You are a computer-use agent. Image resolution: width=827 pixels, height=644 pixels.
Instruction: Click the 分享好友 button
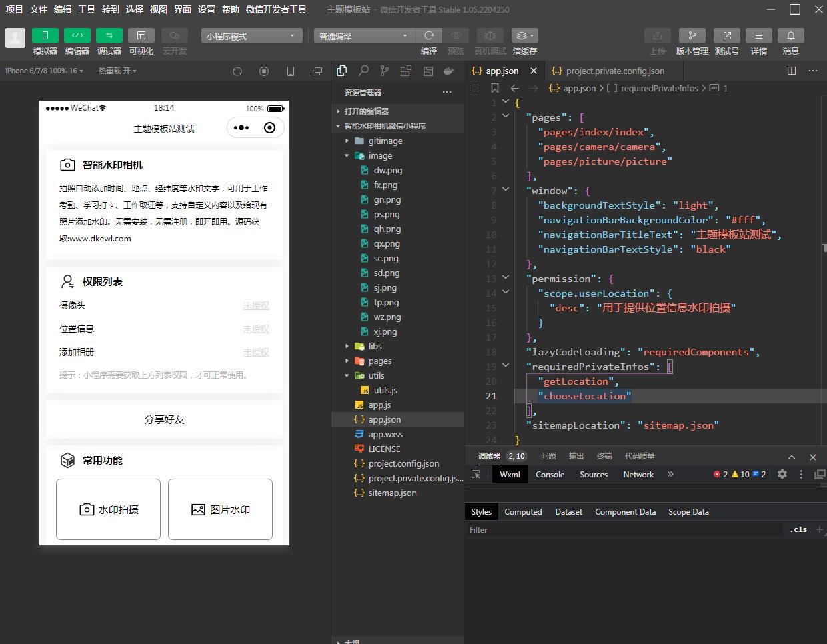(x=164, y=419)
